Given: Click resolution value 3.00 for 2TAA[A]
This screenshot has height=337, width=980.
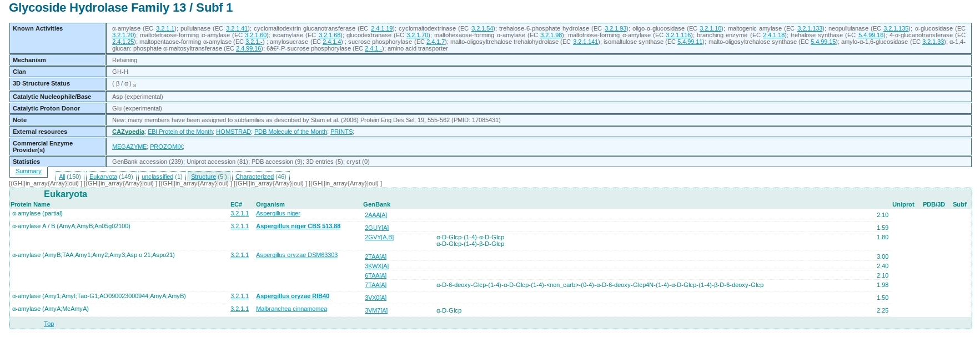Looking at the screenshot, I should point(882,256).
